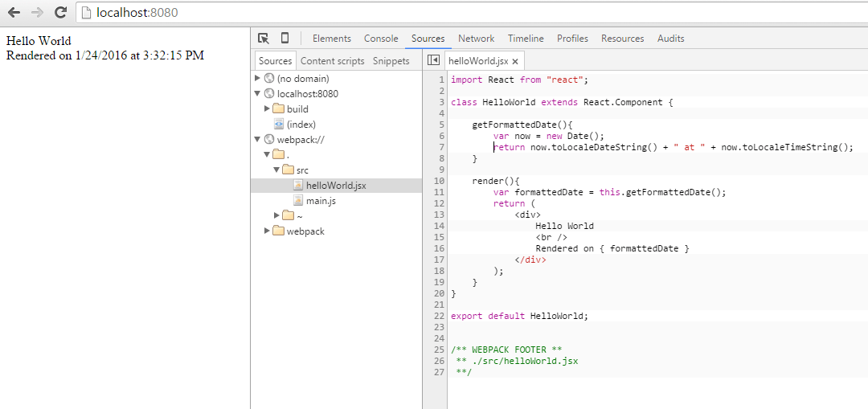This screenshot has width=868, height=409.
Task: Select the Sources panel tab
Action: (x=428, y=39)
